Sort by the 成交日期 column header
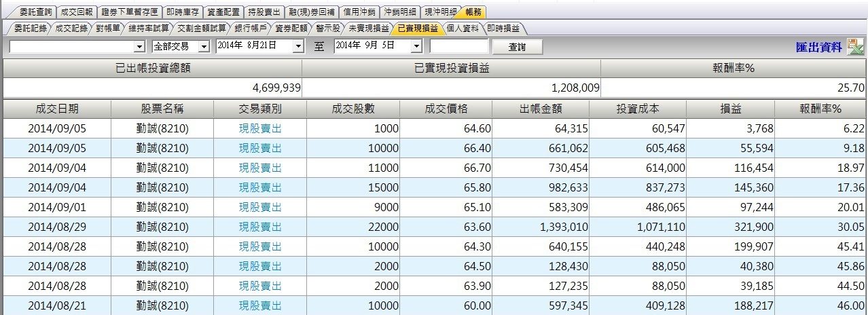 click(x=57, y=109)
